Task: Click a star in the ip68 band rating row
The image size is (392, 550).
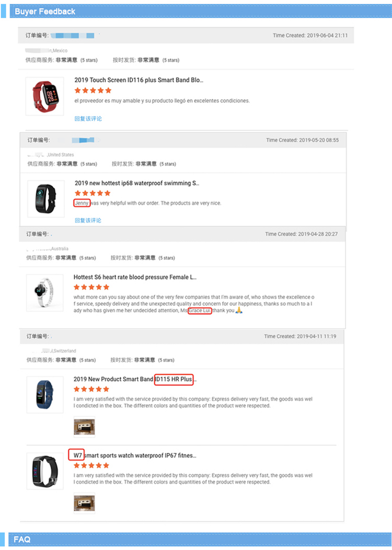Action: 91,193
